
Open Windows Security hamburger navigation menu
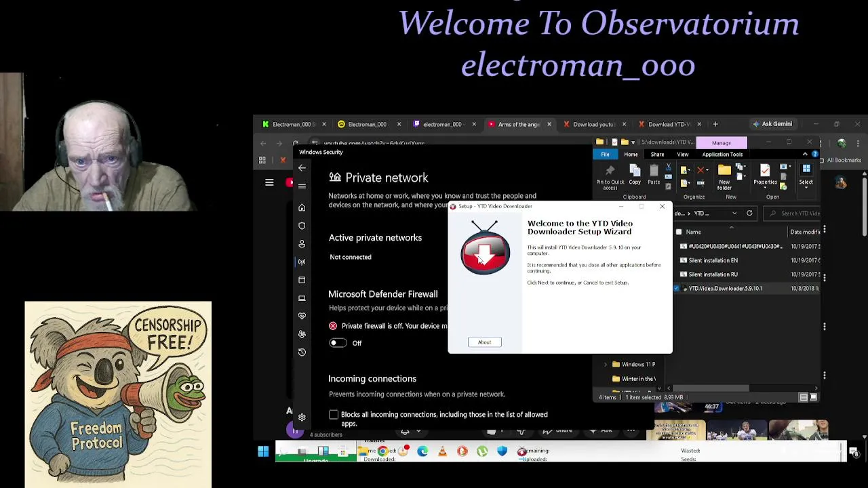click(x=302, y=186)
